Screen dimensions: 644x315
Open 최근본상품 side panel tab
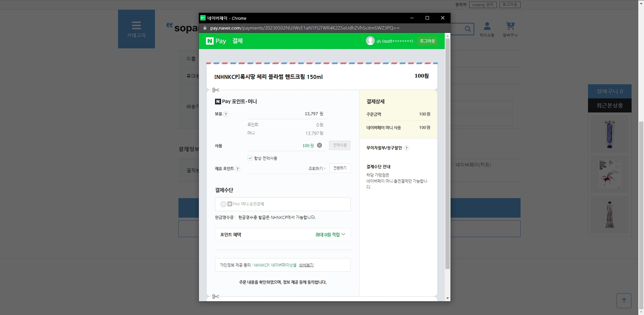[x=609, y=105]
